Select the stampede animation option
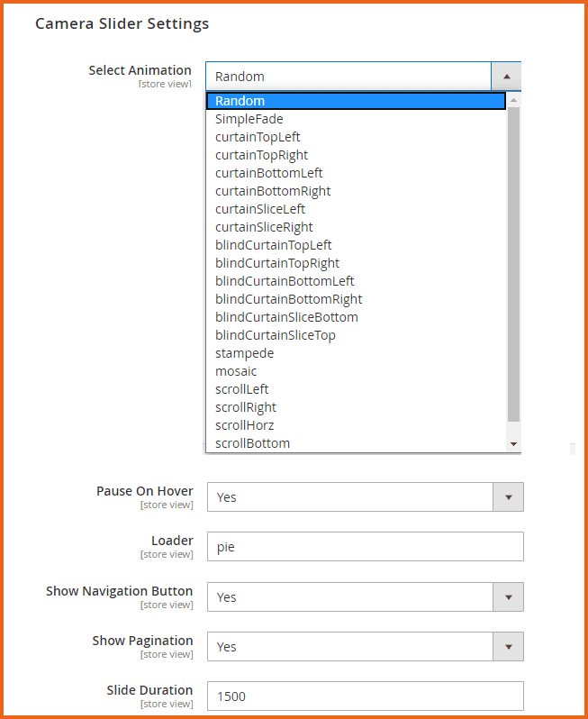The width and height of the screenshot is (588, 719). tap(244, 353)
